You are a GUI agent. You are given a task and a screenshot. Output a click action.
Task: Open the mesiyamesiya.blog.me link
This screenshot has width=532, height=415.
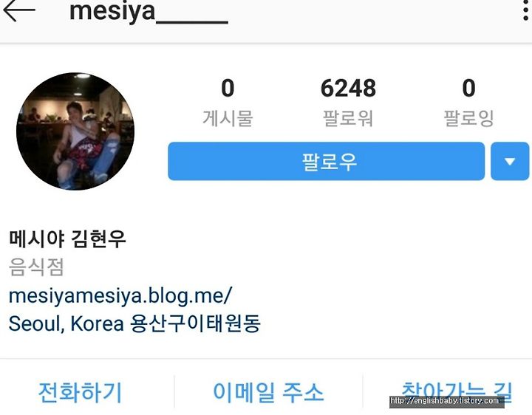pyautogui.click(x=120, y=296)
